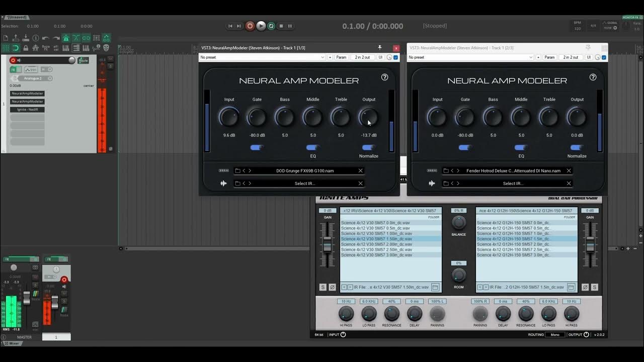
Task: Toggle Normalize switch in first NAM
Action: (369, 147)
